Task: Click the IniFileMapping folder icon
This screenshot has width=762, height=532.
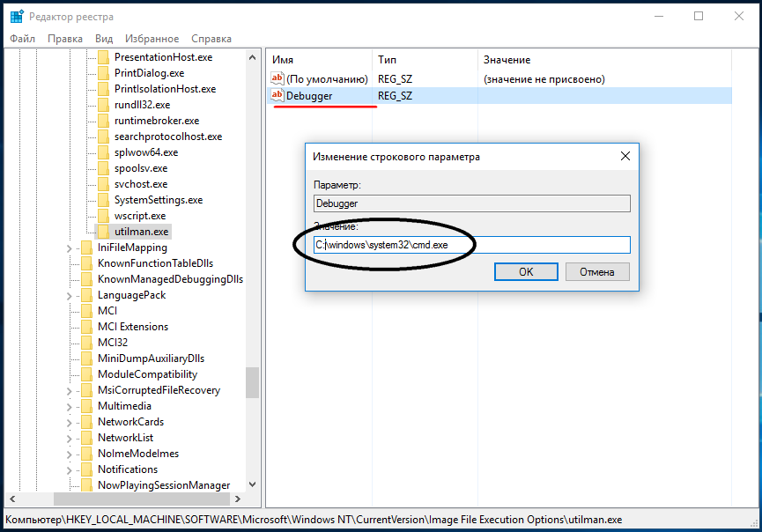Action: pos(86,248)
